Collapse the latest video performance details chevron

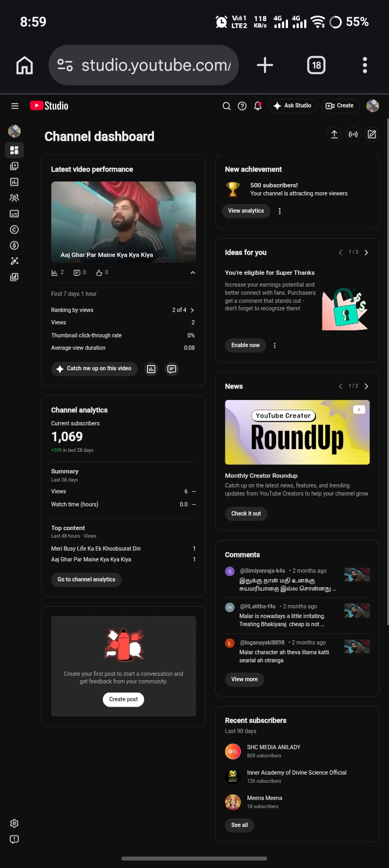point(193,273)
